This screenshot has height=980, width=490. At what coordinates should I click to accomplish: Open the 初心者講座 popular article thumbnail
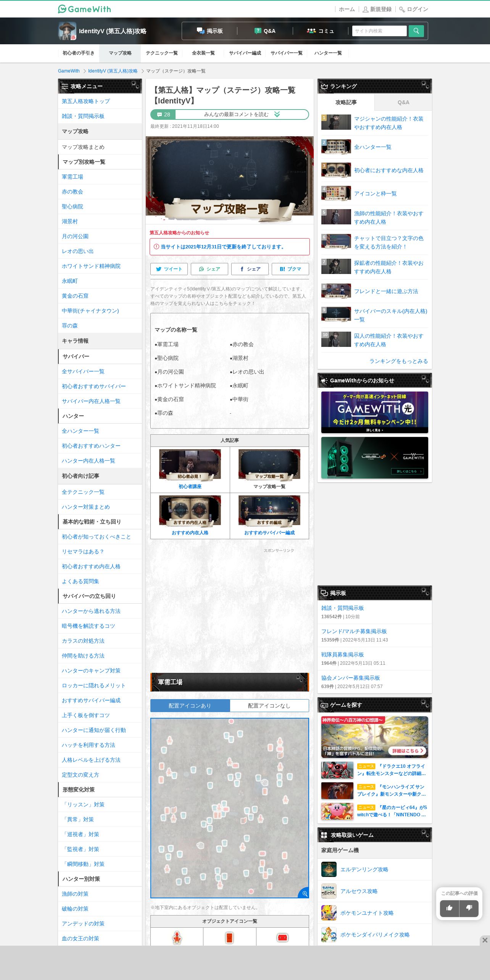[x=190, y=465]
